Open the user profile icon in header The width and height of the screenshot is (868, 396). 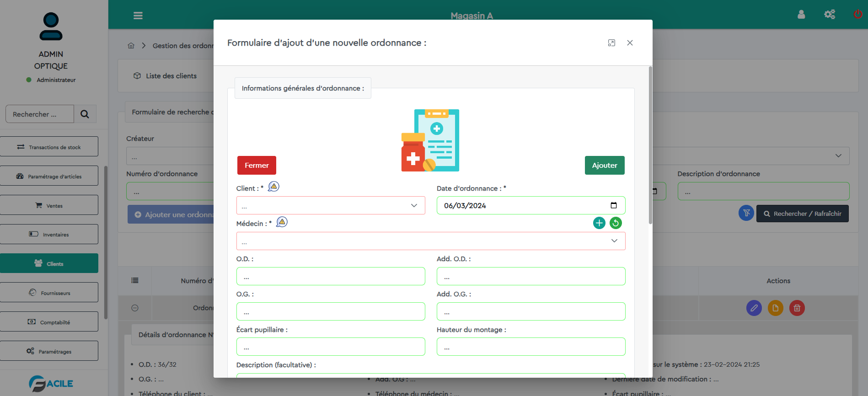(x=801, y=15)
